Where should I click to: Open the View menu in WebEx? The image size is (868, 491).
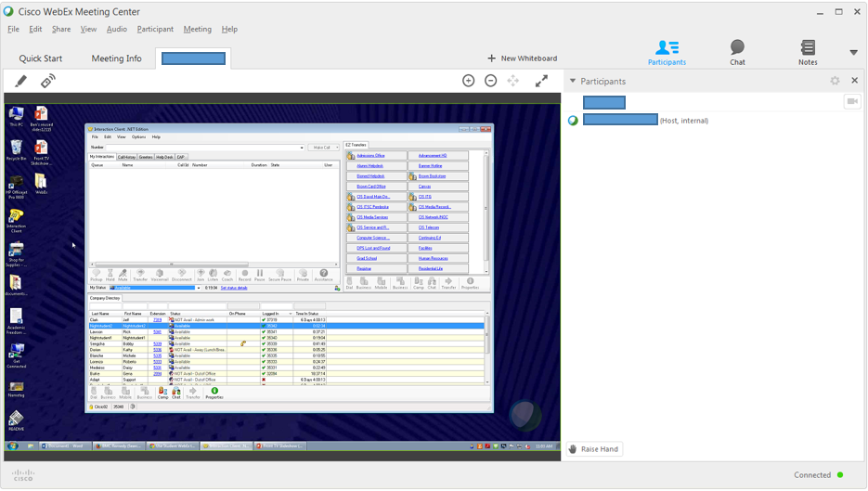(x=88, y=30)
